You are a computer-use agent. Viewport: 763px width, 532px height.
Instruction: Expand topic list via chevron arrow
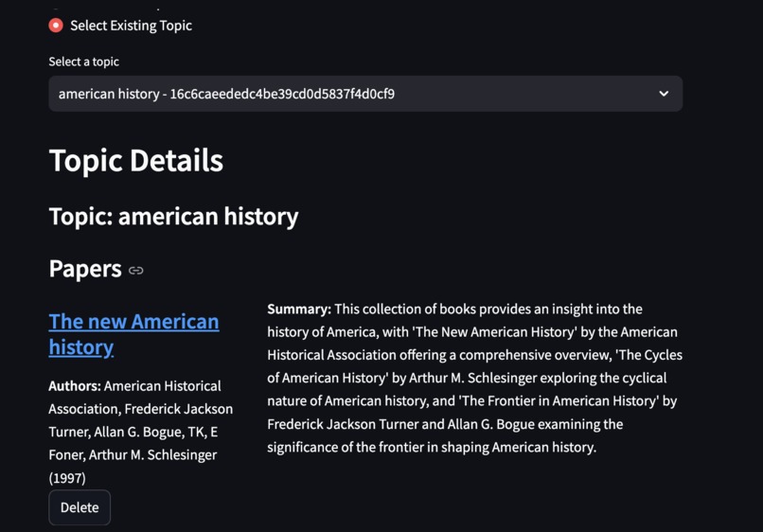point(664,94)
